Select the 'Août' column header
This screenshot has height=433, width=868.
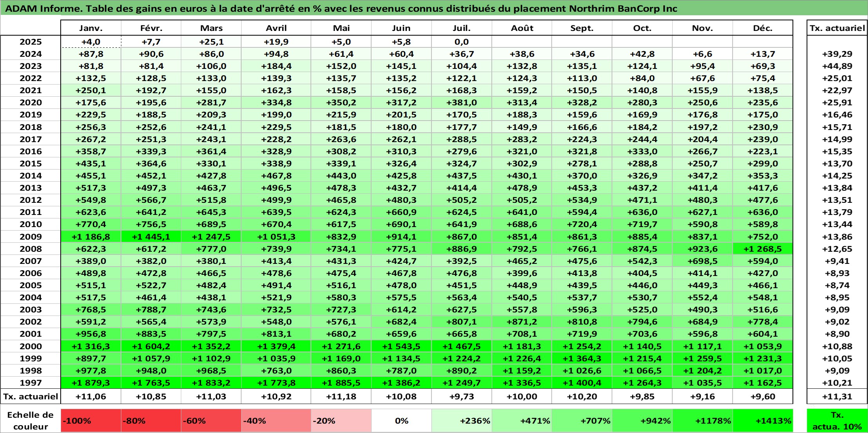(522, 28)
